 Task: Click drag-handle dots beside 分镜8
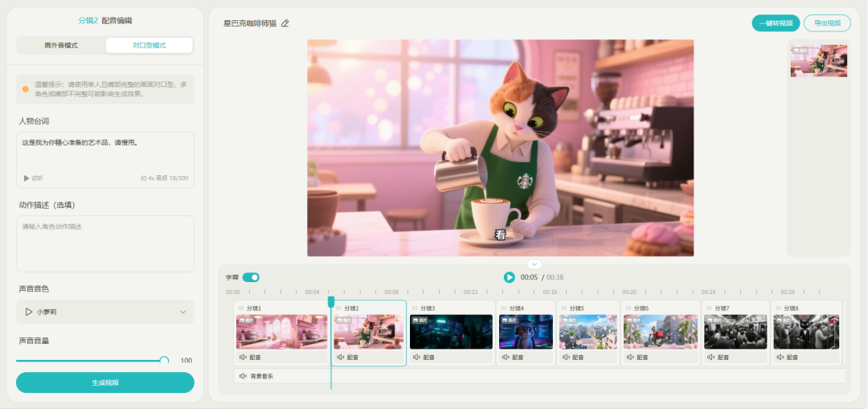(x=778, y=309)
